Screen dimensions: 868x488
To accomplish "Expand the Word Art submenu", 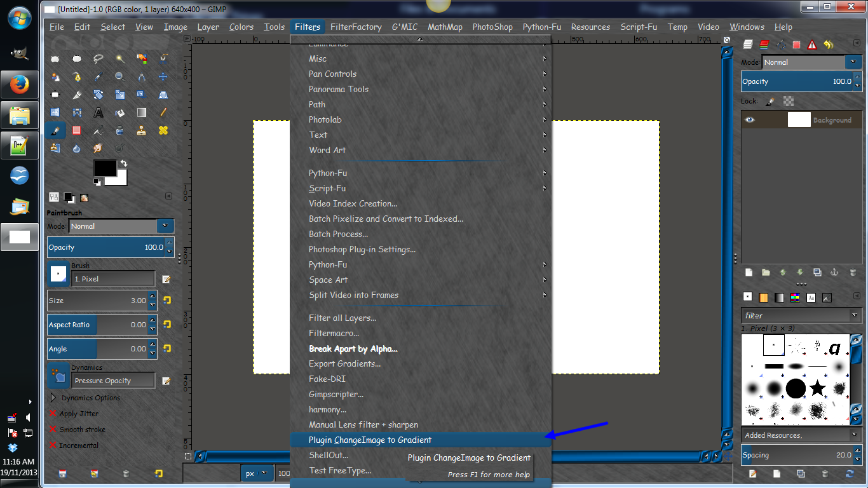I will coord(421,151).
